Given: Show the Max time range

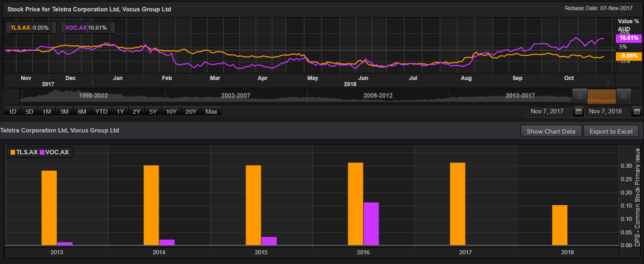Looking at the screenshot, I should tap(211, 111).
